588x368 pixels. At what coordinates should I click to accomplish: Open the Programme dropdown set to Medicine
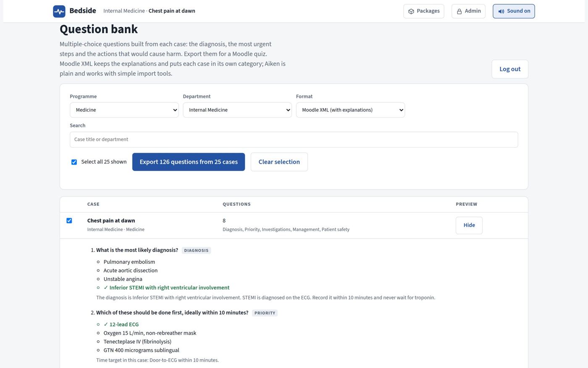pyautogui.click(x=124, y=110)
